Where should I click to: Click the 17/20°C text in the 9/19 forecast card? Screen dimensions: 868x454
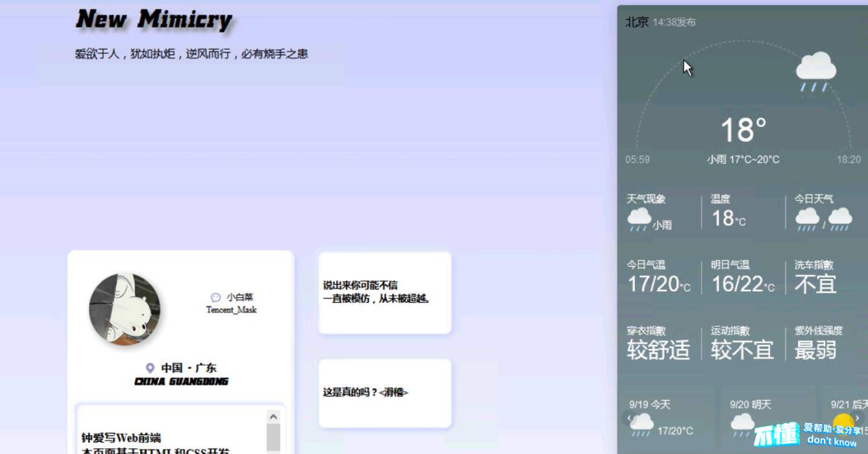pyautogui.click(x=675, y=431)
